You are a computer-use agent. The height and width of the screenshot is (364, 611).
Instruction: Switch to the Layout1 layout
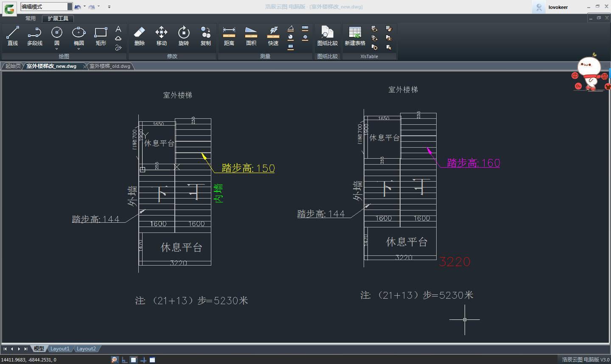(60, 348)
